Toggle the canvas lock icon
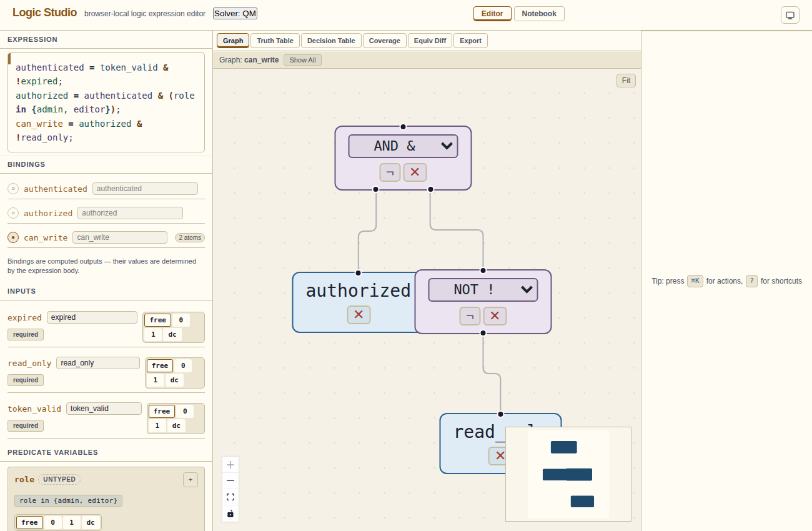Viewport: 812px width, 531px height. (x=230, y=514)
